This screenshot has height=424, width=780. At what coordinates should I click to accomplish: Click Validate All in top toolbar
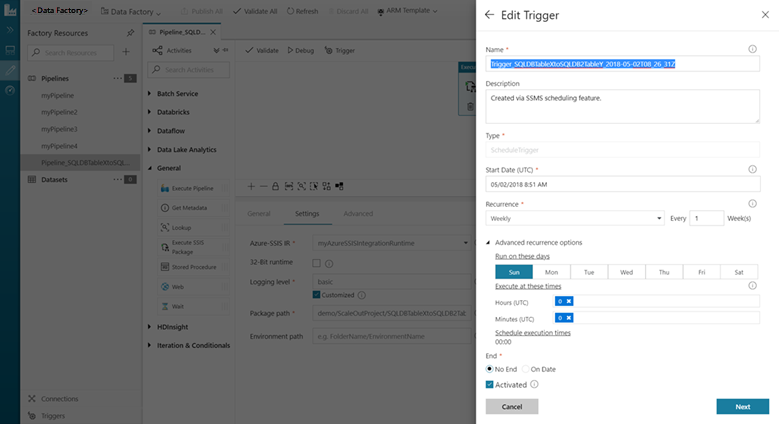coord(255,11)
